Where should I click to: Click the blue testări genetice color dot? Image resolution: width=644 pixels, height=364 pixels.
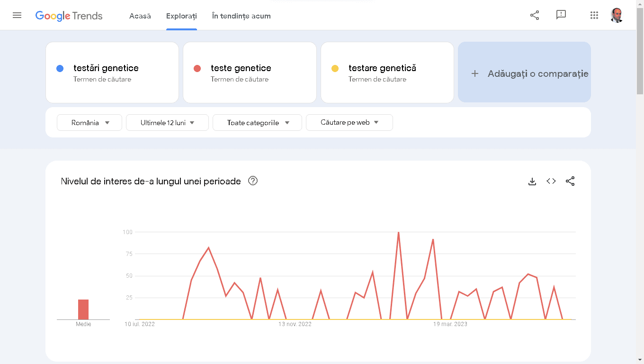(60, 69)
